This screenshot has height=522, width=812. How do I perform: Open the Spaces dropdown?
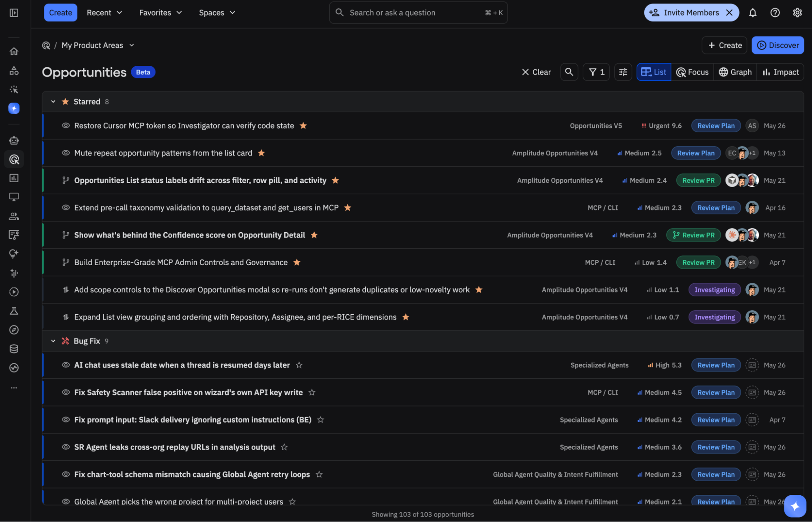click(217, 13)
